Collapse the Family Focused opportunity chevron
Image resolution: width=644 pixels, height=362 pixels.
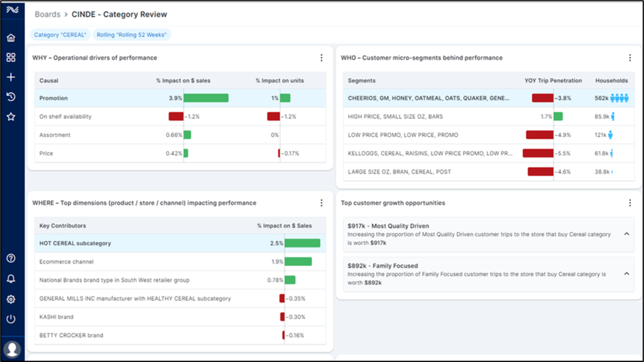click(626, 274)
